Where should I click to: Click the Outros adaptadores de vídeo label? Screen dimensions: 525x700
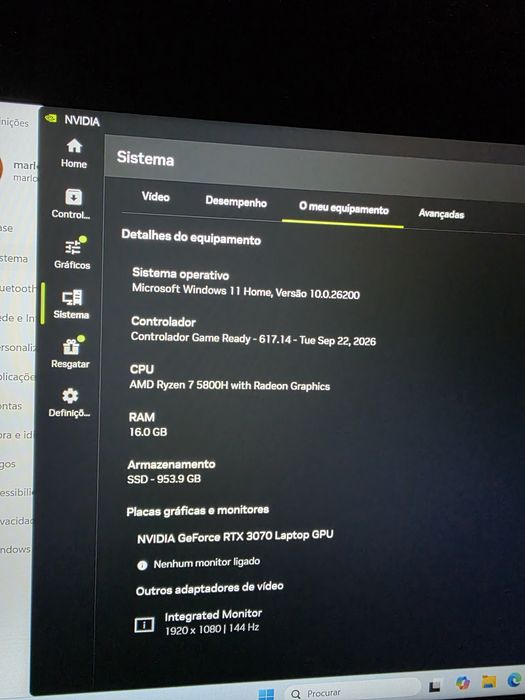pyautogui.click(x=209, y=589)
